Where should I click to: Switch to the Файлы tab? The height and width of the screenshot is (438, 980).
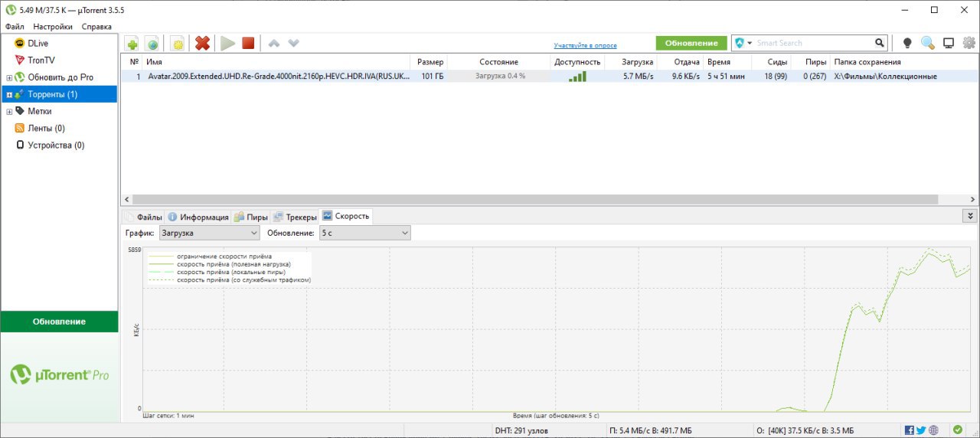(143, 217)
